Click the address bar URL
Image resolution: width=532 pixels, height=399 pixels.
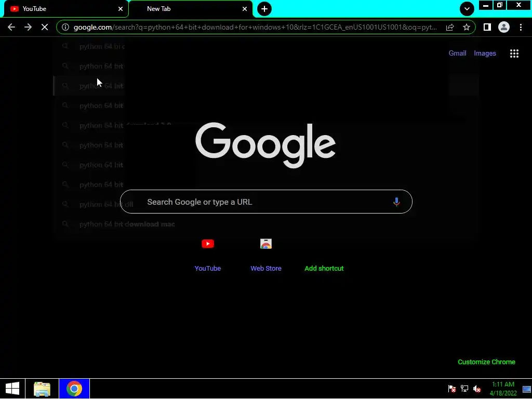click(255, 27)
